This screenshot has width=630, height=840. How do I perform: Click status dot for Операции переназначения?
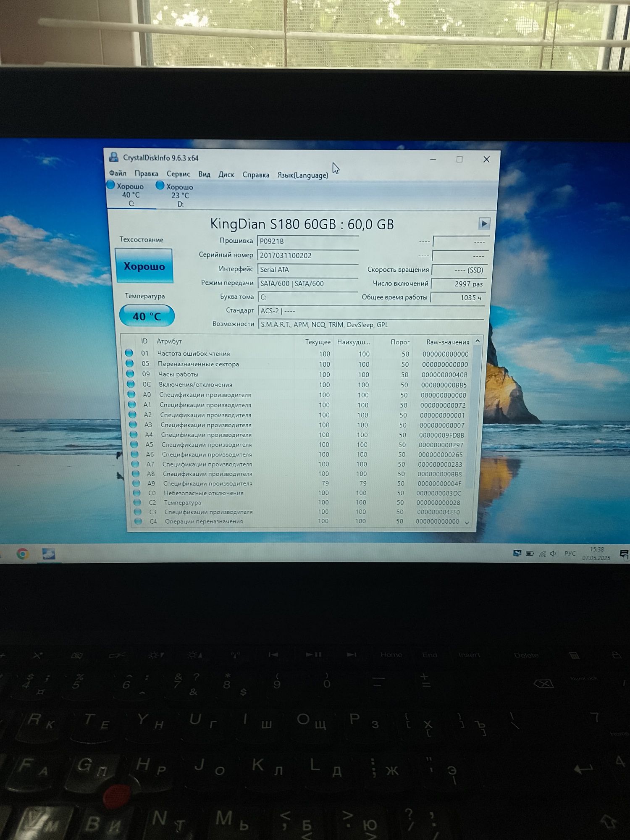pyautogui.click(x=138, y=521)
